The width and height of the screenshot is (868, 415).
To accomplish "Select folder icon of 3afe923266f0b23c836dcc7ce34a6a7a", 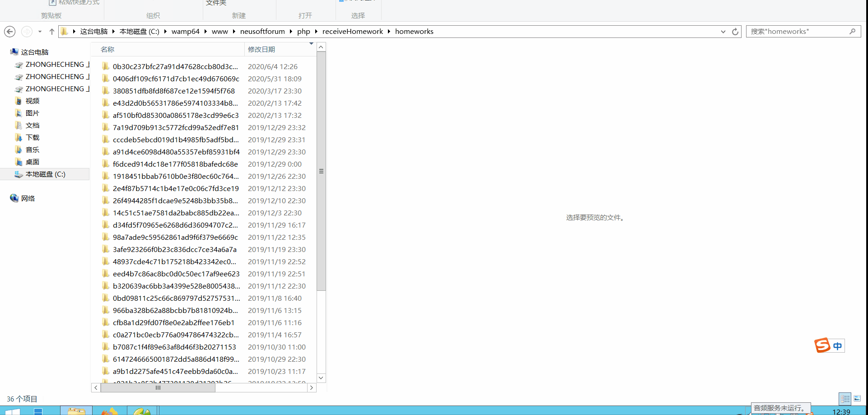I will tap(106, 249).
